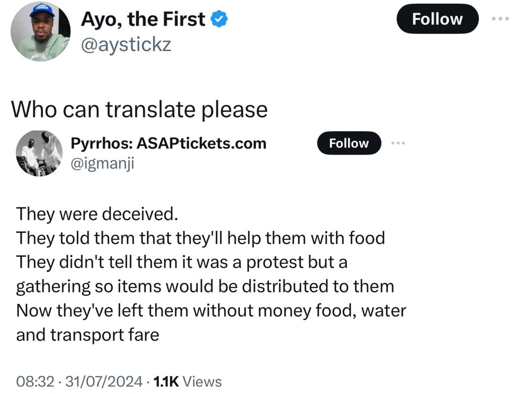Screen dimensions: 532x394
Task: Open more options on the quoted tweet
Action: click(398, 143)
